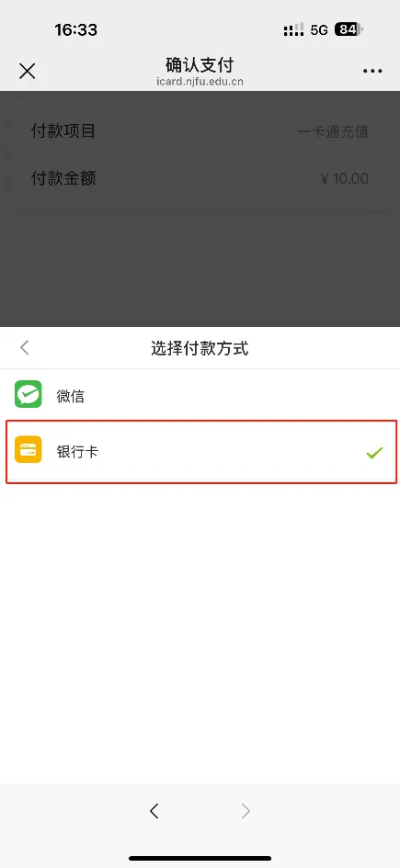Image resolution: width=400 pixels, height=868 pixels.
Task: Tap the 5G signal status indicator
Action: tap(320, 30)
